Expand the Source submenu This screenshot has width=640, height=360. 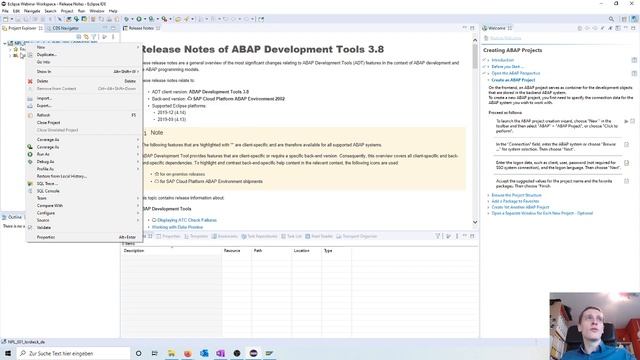(x=84, y=220)
